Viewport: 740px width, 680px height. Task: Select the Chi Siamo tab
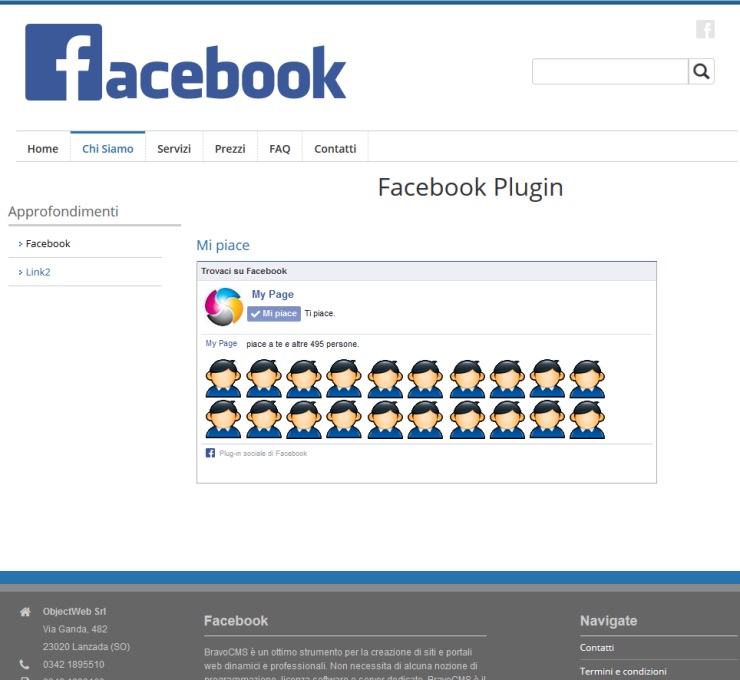coord(108,148)
